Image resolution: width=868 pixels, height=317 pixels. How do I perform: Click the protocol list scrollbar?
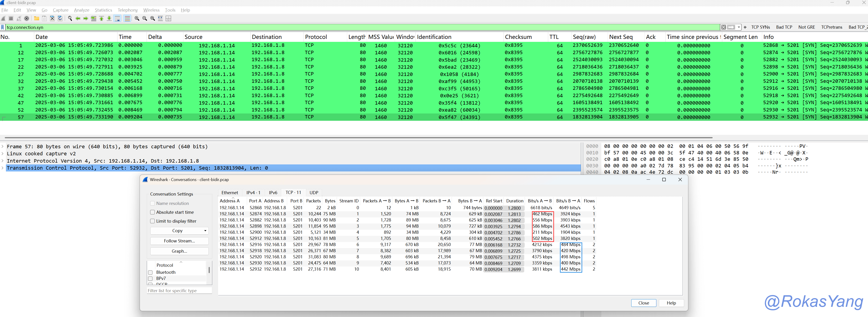point(209,270)
